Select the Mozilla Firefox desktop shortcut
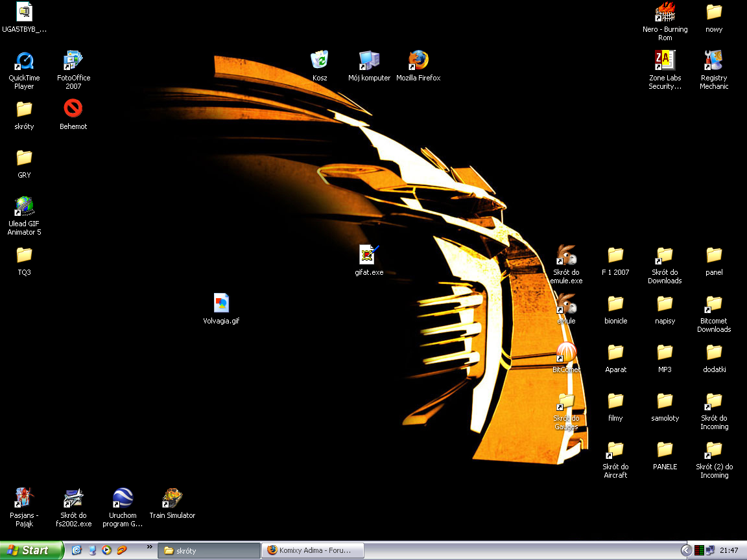 pyautogui.click(x=418, y=61)
